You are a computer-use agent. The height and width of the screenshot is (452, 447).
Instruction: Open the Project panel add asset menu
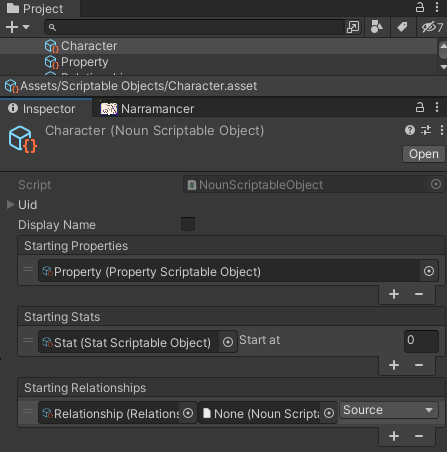coord(18,27)
